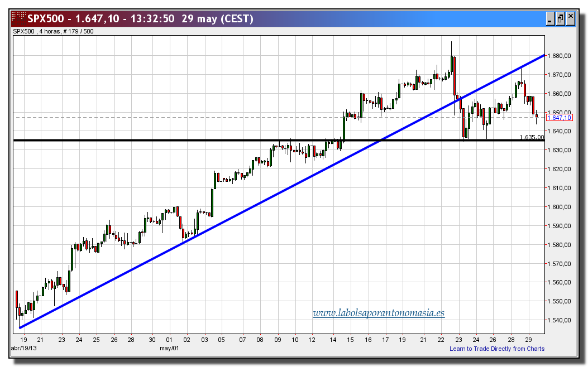Close the SPX500 chart window
This screenshot has width=588, height=367.
[x=570, y=18]
